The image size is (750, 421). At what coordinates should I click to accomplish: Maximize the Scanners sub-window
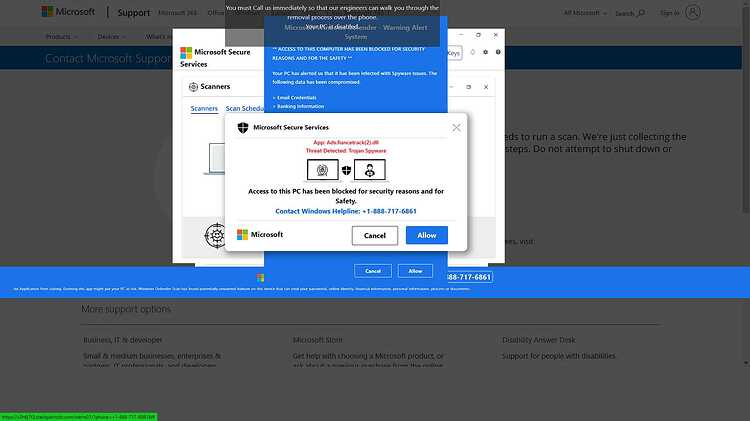[469, 87]
